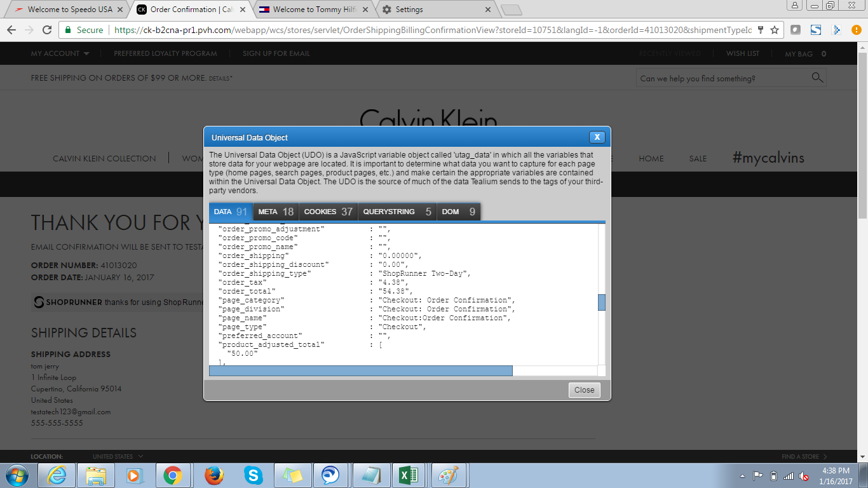Open Excel from the taskbar

pyautogui.click(x=409, y=475)
